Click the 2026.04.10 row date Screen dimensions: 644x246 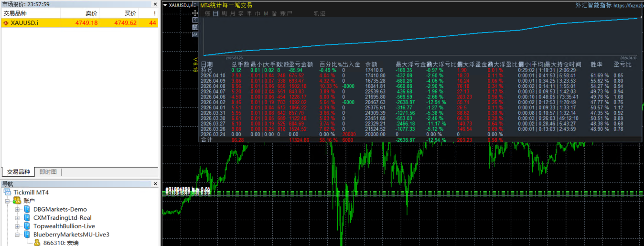click(213, 75)
